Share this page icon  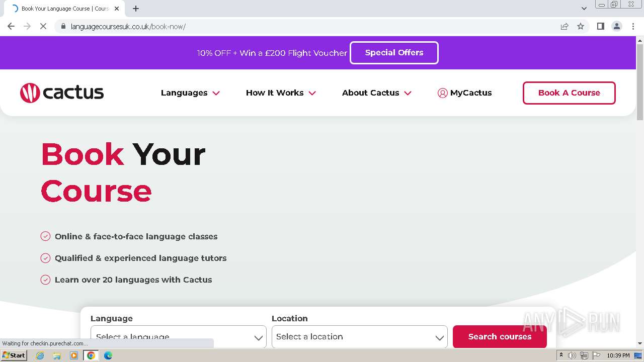565,26
